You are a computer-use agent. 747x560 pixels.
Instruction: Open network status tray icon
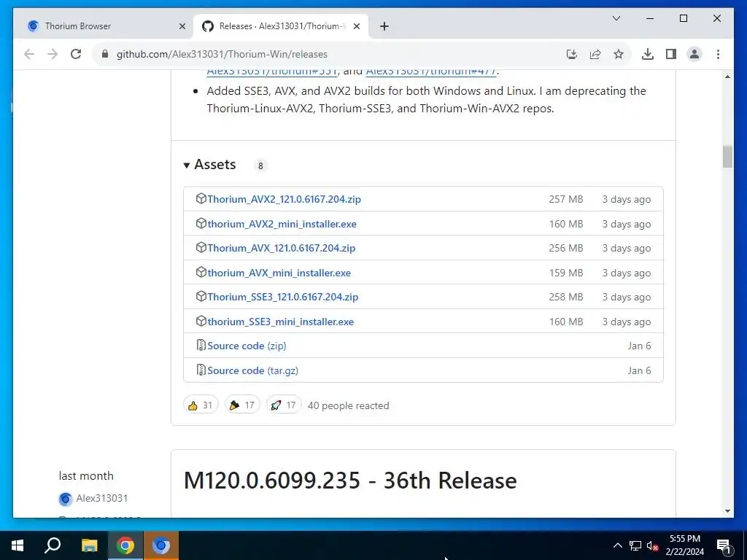click(635, 545)
